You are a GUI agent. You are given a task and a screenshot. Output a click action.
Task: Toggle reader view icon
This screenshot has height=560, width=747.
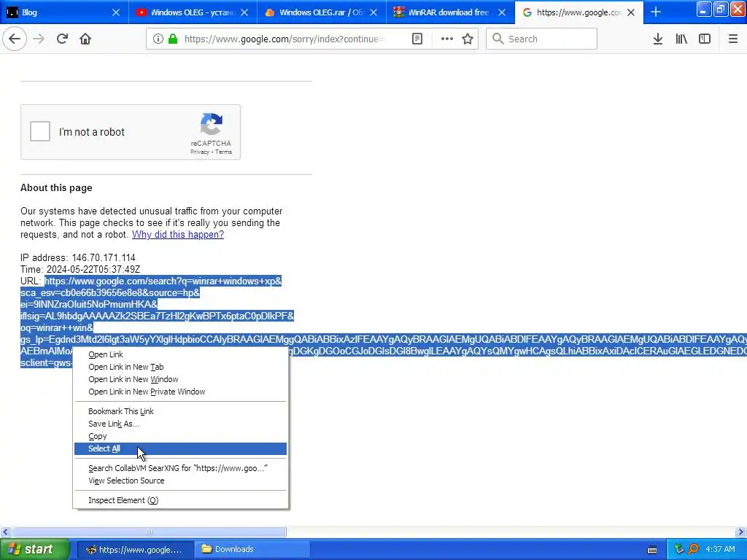tap(417, 39)
